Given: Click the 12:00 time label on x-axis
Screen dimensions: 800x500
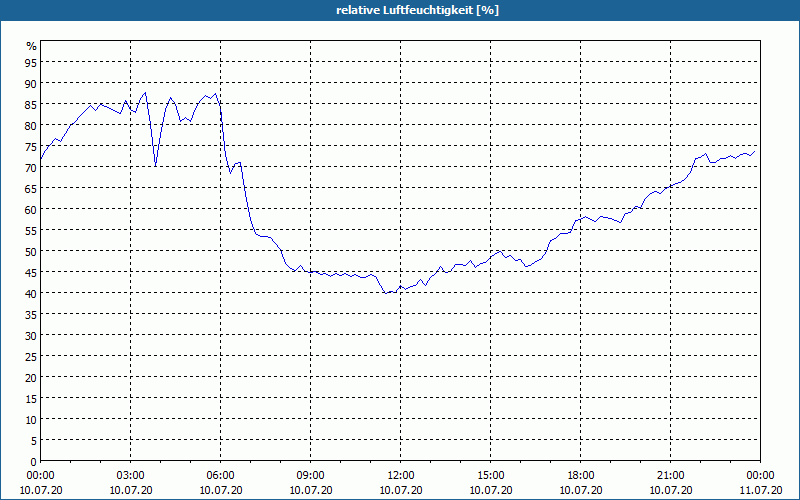Looking at the screenshot, I should tap(401, 476).
